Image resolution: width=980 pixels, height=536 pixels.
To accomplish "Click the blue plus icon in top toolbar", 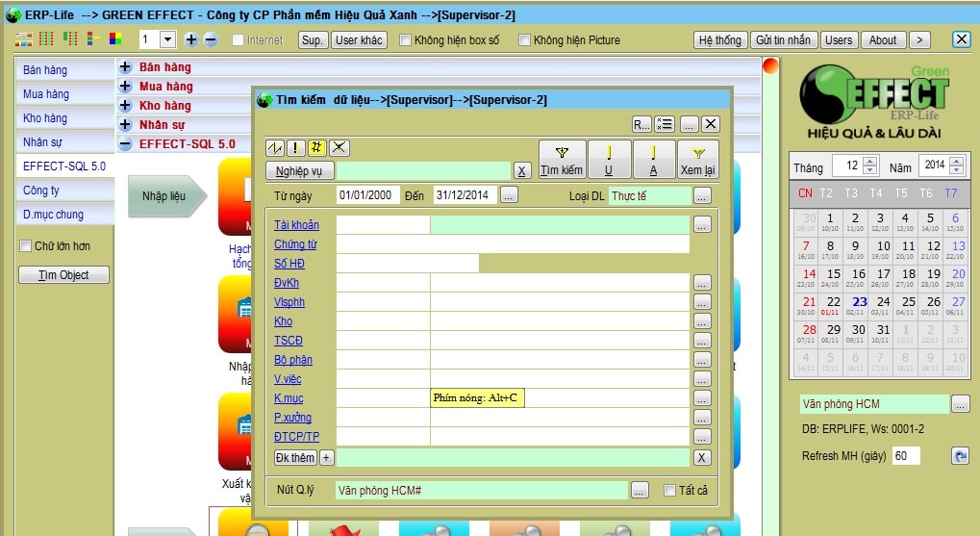I will [190, 39].
